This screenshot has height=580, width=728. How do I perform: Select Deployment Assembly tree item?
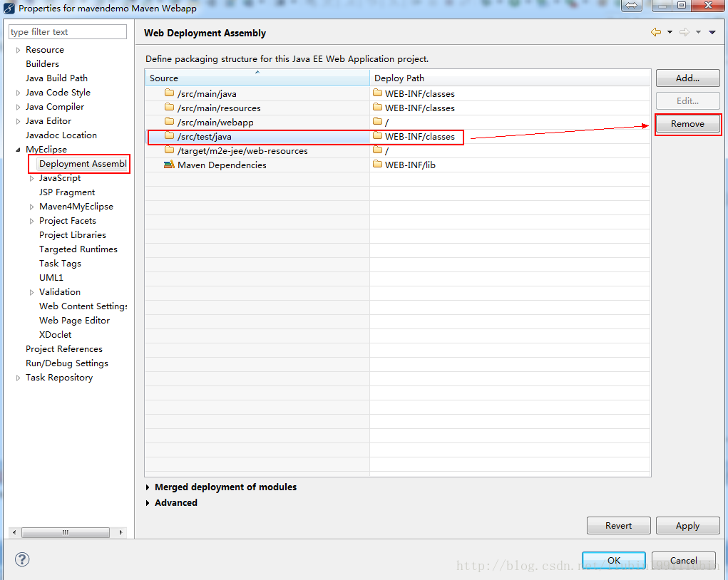[83, 163]
